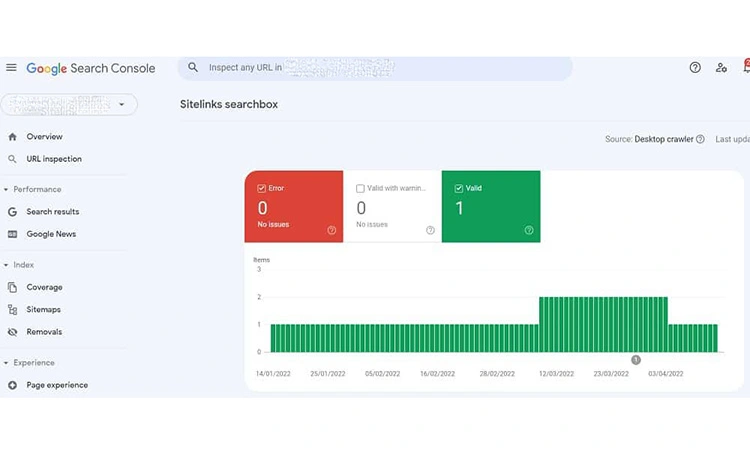The width and height of the screenshot is (750, 450).
Task: Click help icon in the Valid card
Action: (x=529, y=230)
